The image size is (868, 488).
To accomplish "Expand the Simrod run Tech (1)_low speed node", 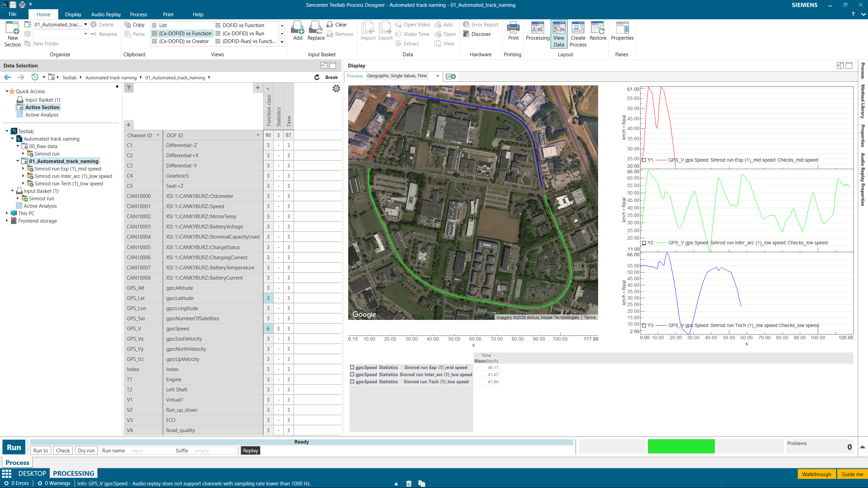I will pos(23,183).
